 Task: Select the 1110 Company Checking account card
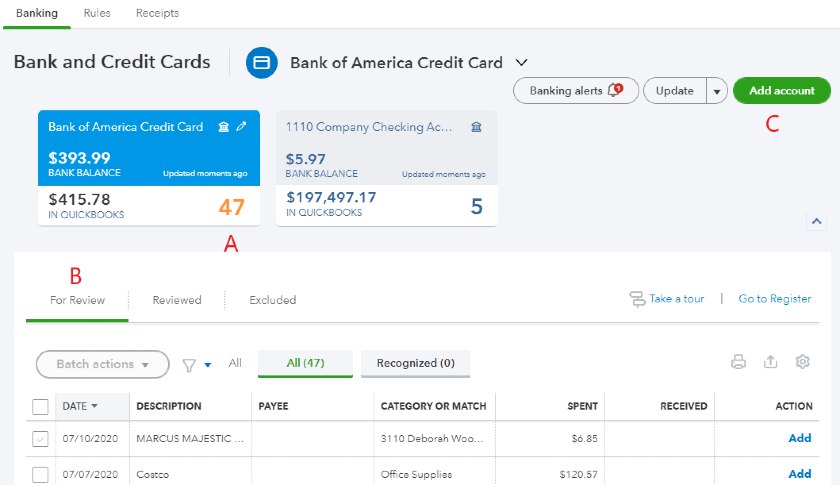pyautogui.click(x=387, y=168)
